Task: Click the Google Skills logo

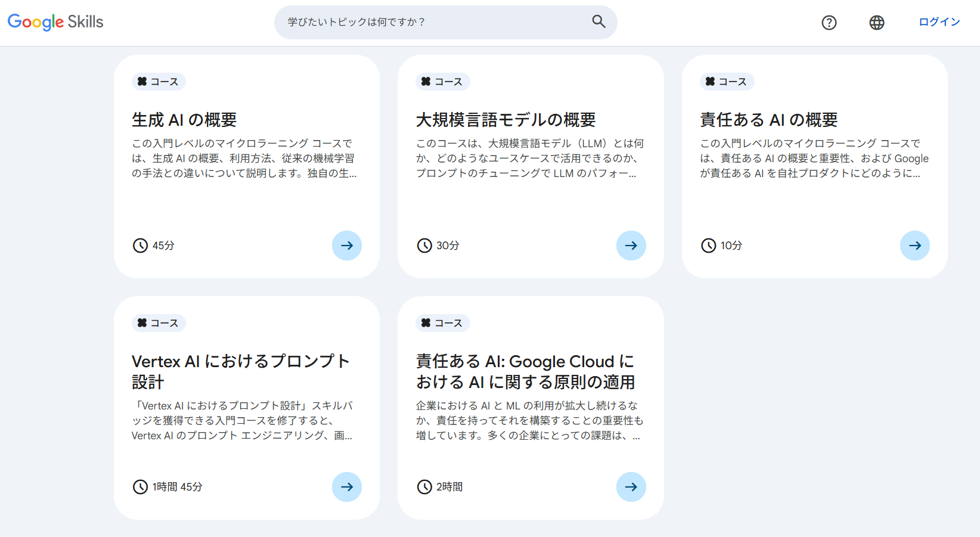Action: click(55, 21)
